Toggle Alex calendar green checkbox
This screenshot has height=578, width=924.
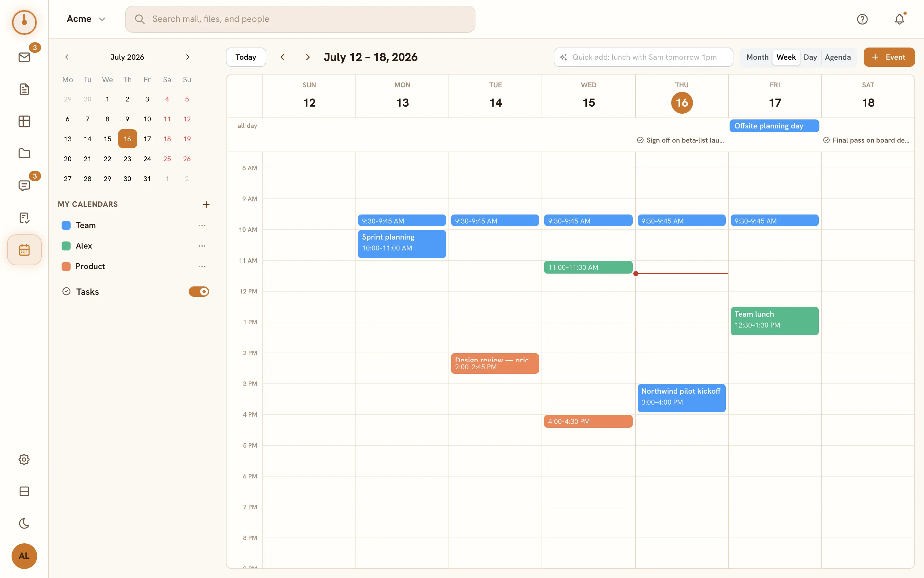(66, 246)
